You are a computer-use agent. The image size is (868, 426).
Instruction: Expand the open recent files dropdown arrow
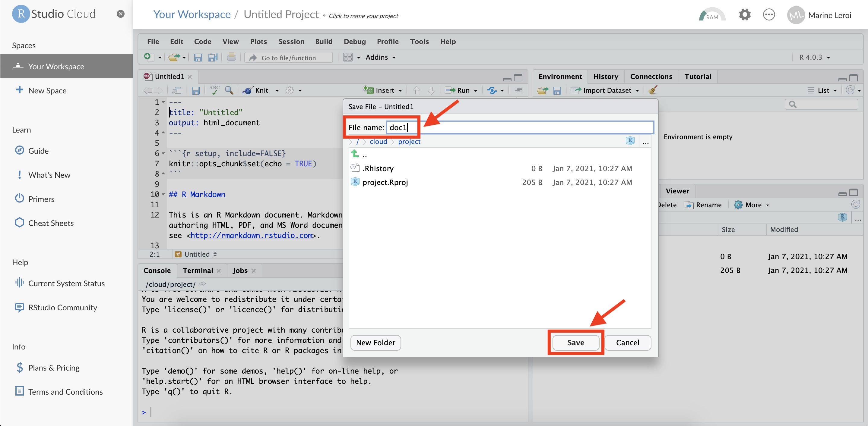(184, 58)
